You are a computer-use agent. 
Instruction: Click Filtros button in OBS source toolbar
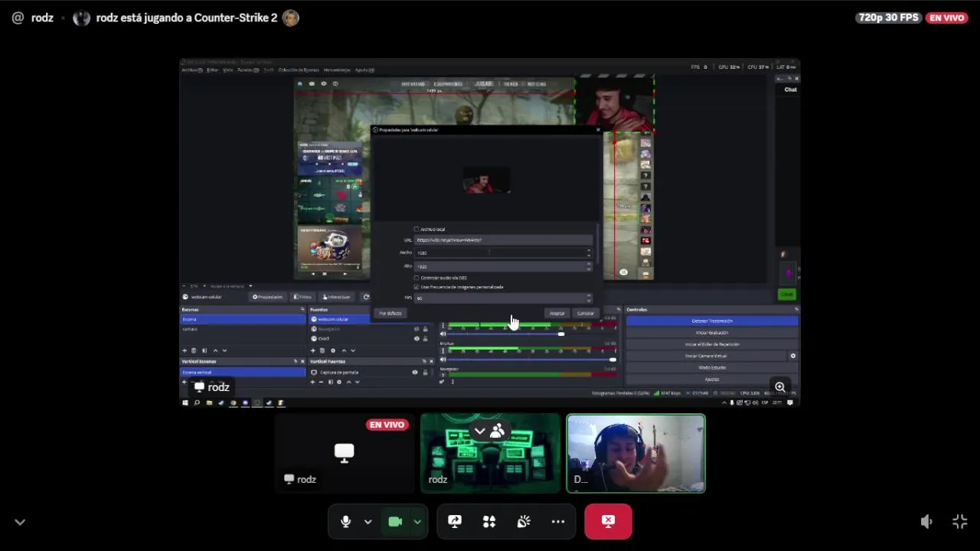303,297
